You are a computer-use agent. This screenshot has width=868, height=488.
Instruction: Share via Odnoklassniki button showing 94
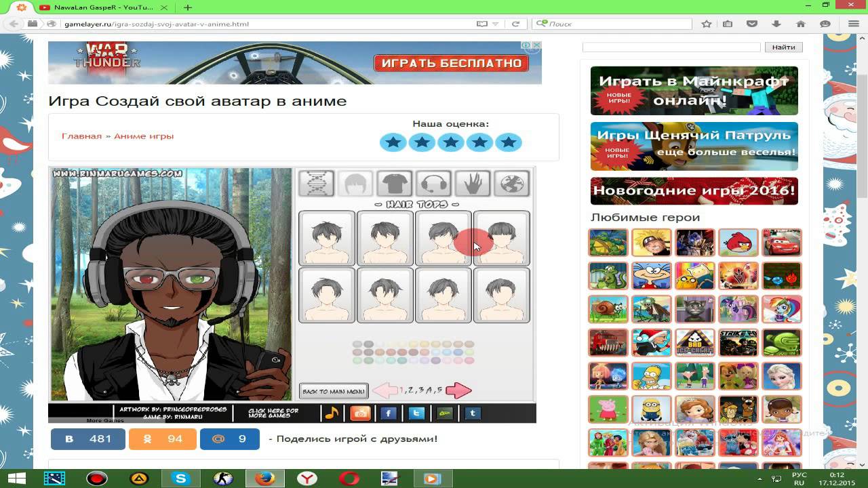coord(163,439)
